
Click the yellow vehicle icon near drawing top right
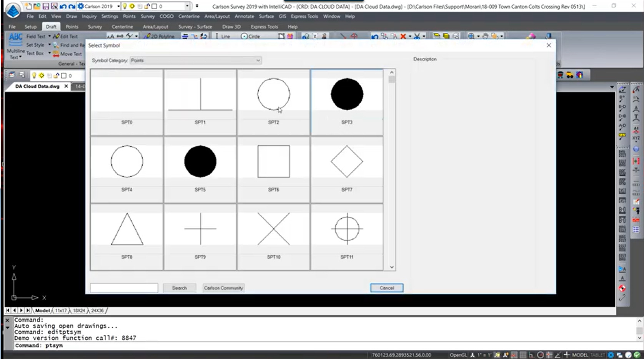click(x=570, y=75)
